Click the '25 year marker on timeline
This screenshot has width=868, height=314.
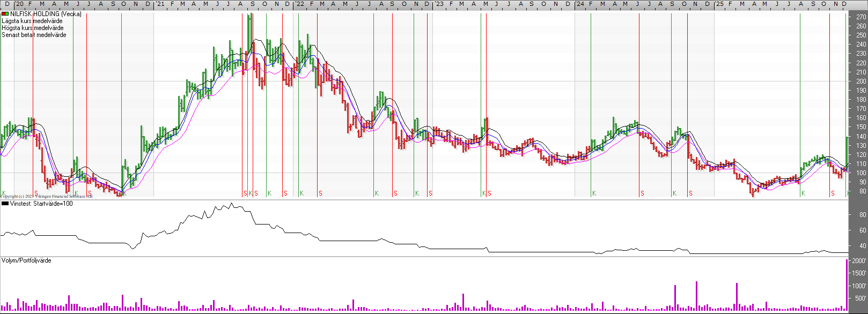[x=719, y=4]
